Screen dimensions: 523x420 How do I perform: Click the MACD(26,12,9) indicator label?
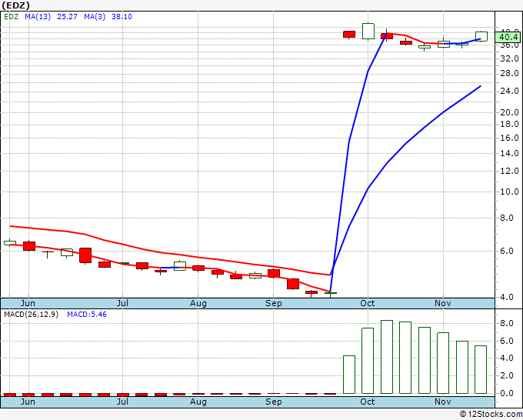31,315
